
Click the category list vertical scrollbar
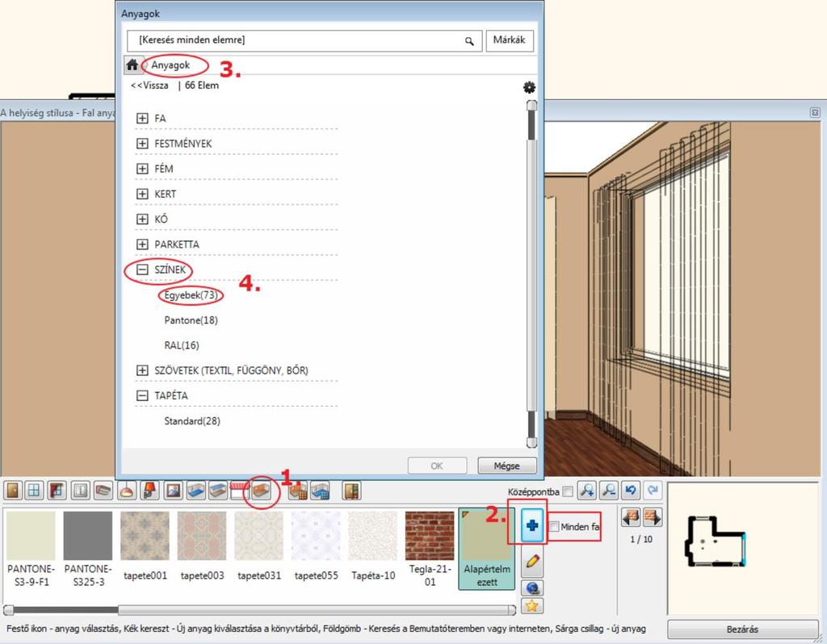[x=531, y=274]
